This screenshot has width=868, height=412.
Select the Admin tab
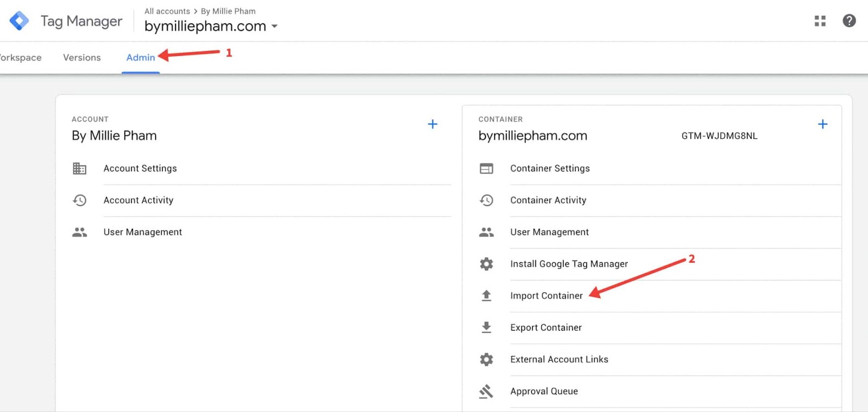[141, 58]
